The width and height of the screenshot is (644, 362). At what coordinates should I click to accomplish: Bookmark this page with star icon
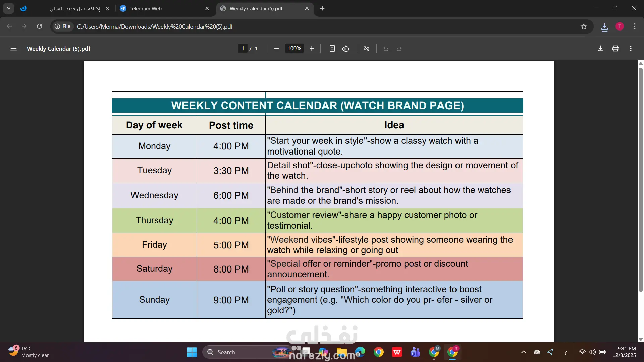pos(584,26)
